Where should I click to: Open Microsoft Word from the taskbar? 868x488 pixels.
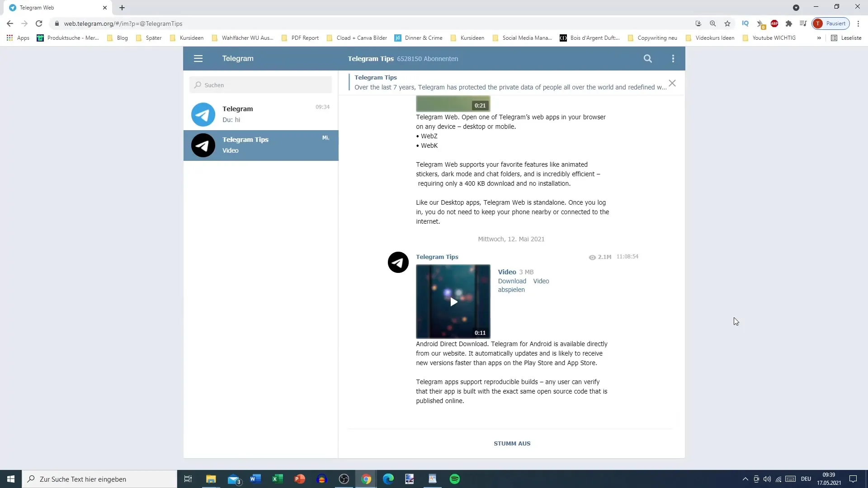255,479
